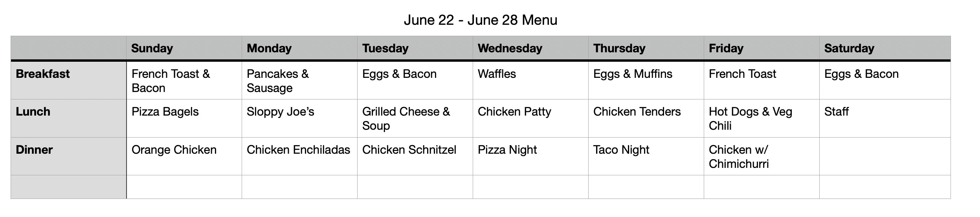Image resolution: width=980 pixels, height=217 pixels.
Task: Click the Eggs & Muffins cell
Action: 646,81
